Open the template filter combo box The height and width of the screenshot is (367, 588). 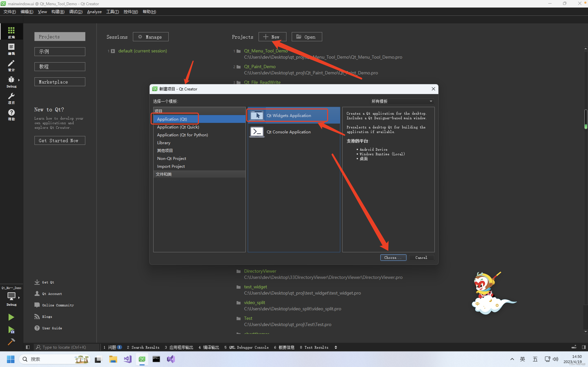pos(402,101)
